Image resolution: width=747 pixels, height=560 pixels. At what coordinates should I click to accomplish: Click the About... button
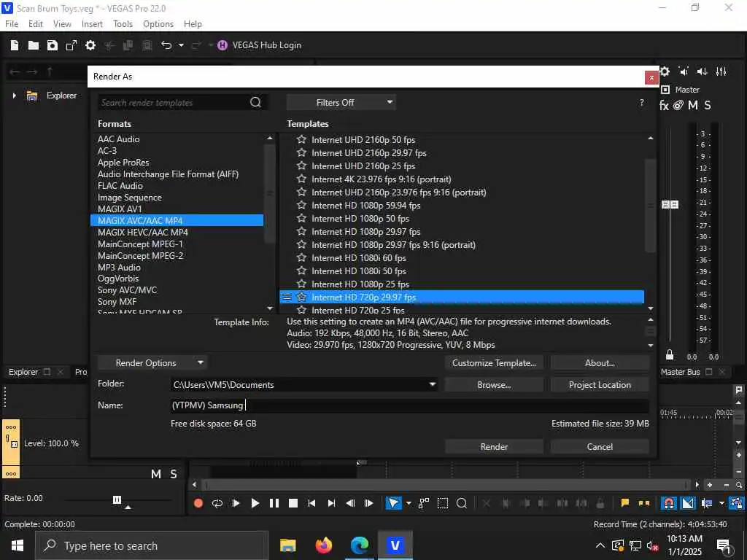point(600,363)
